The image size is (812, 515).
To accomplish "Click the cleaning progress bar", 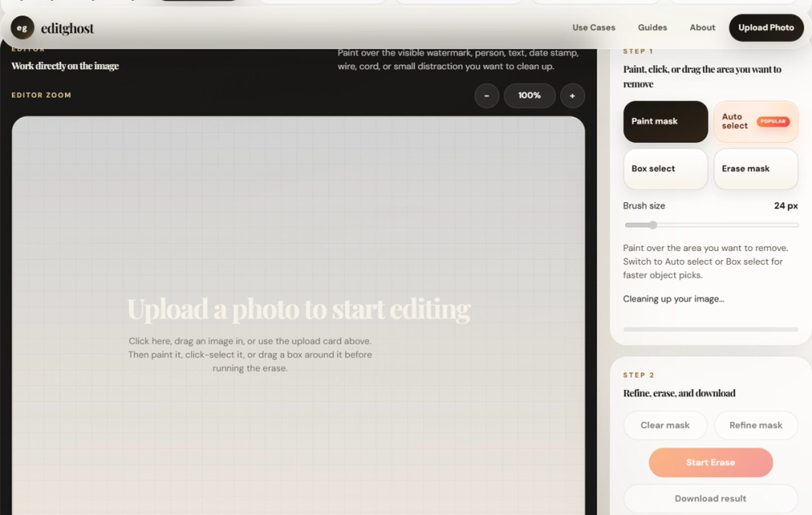I will coord(710,329).
